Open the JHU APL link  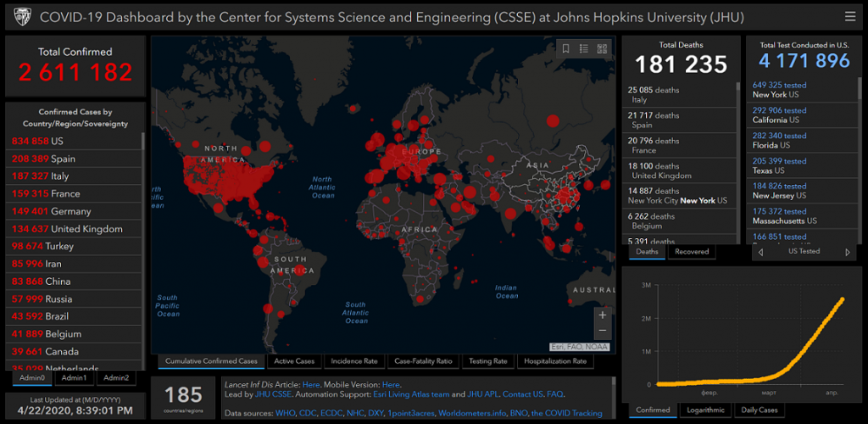click(x=482, y=394)
